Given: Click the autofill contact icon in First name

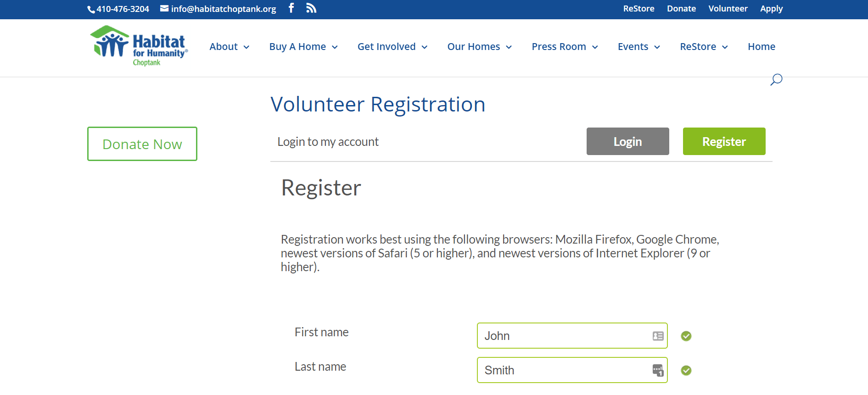Looking at the screenshot, I should click(x=658, y=336).
